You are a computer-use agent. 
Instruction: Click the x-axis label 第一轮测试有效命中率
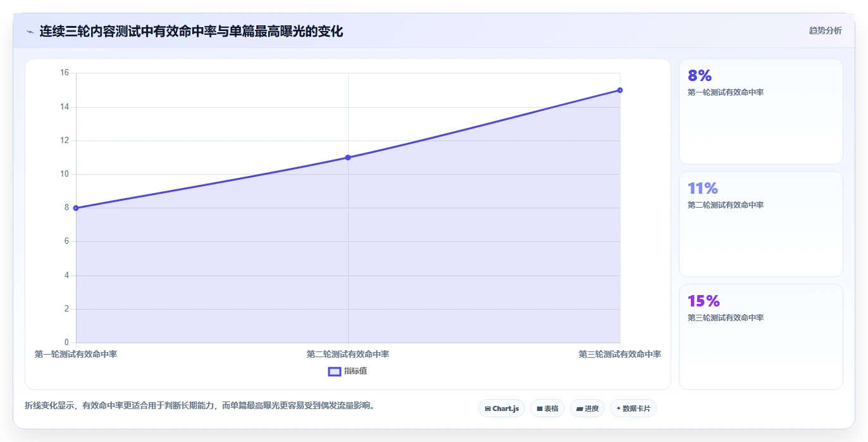pyautogui.click(x=76, y=354)
